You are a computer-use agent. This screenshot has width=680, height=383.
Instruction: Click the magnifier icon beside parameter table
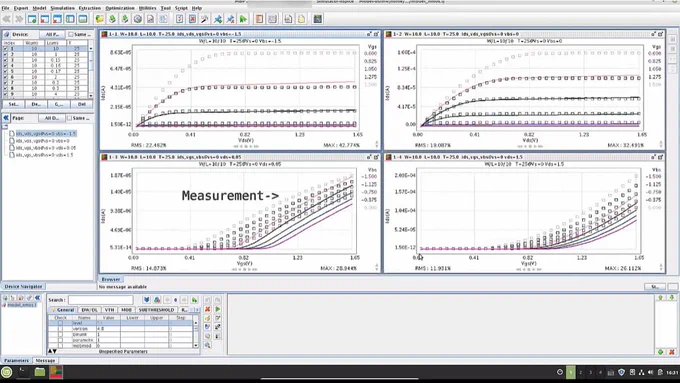[207, 345]
